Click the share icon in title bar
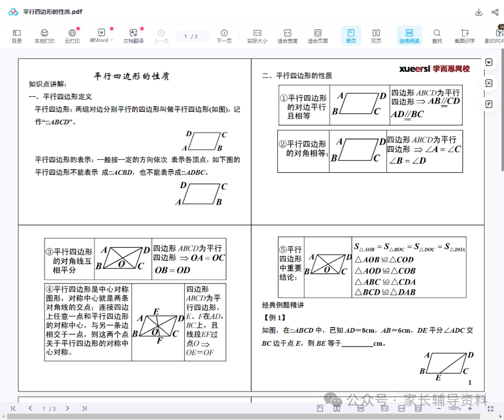The width and height of the screenshot is (504, 420). click(x=495, y=12)
